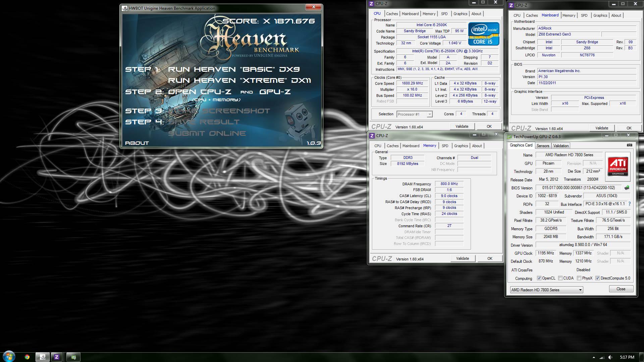Open the AMD Radeon HD 7800 Series dropdown

[x=546, y=290]
